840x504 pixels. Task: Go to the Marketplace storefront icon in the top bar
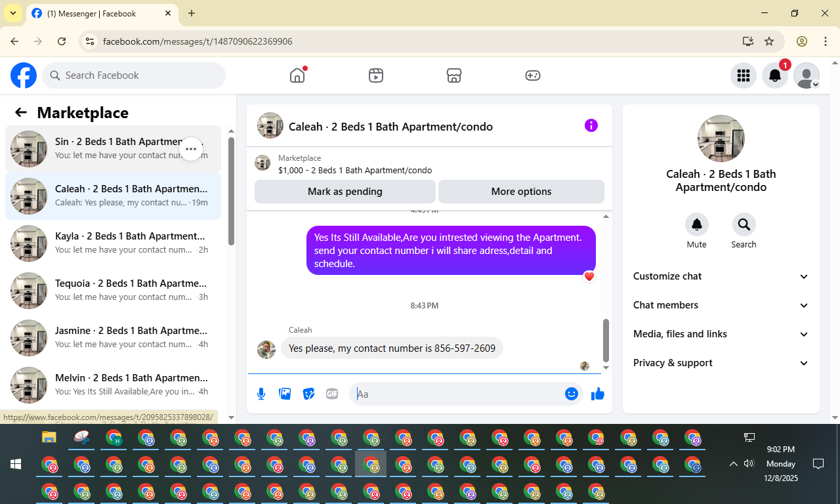(x=453, y=75)
